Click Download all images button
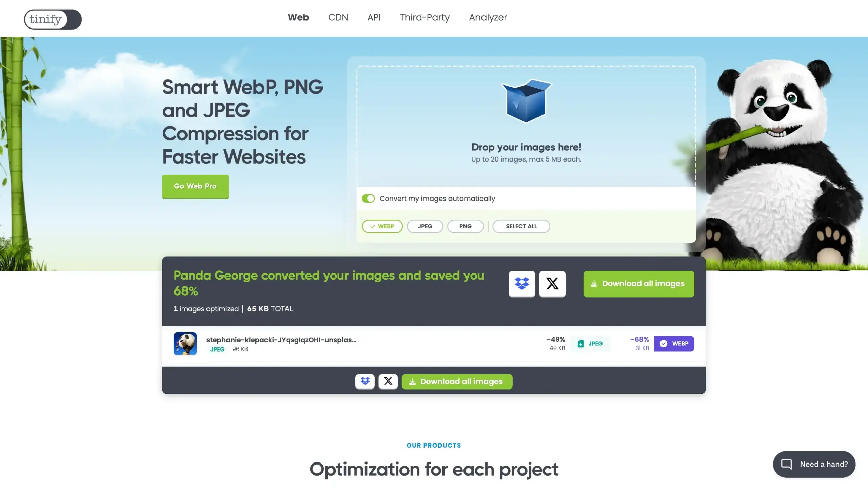Screen dimensions: 868x491 638,283
